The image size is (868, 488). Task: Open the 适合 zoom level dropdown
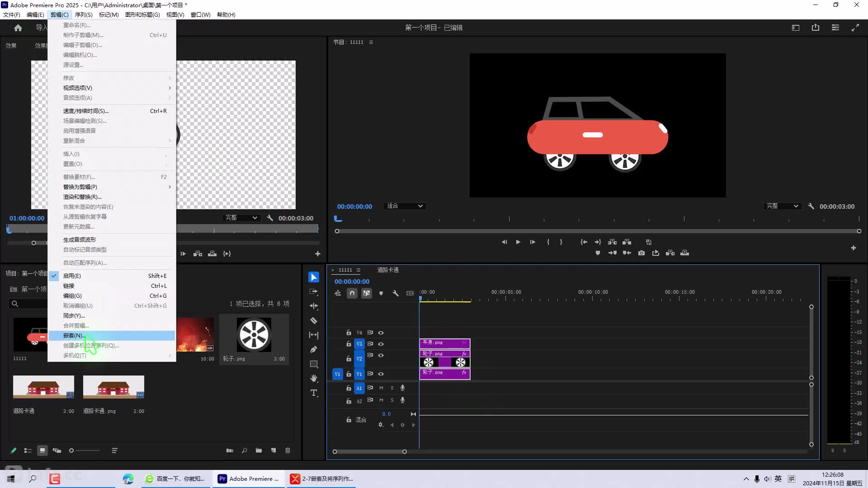(x=405, y=206)
